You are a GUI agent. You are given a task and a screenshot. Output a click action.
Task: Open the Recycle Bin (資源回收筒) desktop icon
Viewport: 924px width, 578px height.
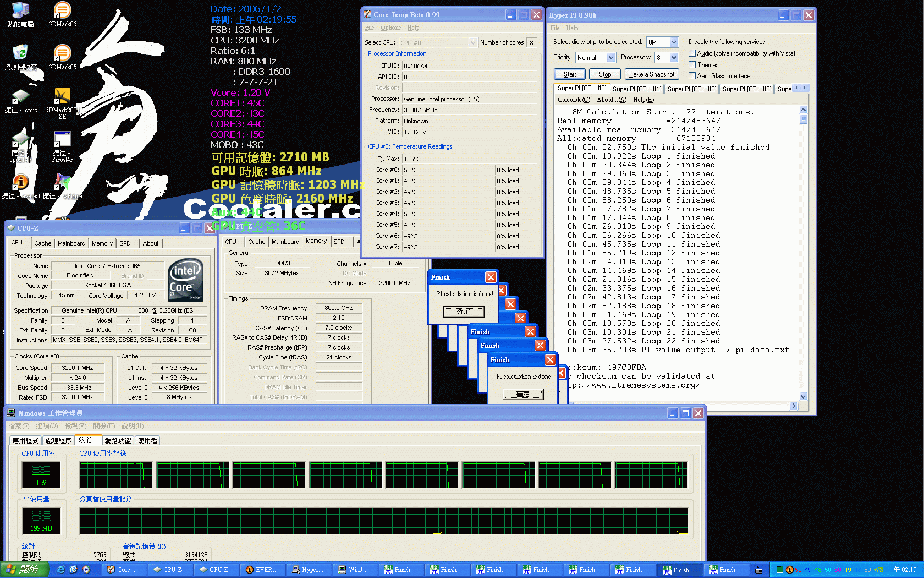(x=20, y=57)
